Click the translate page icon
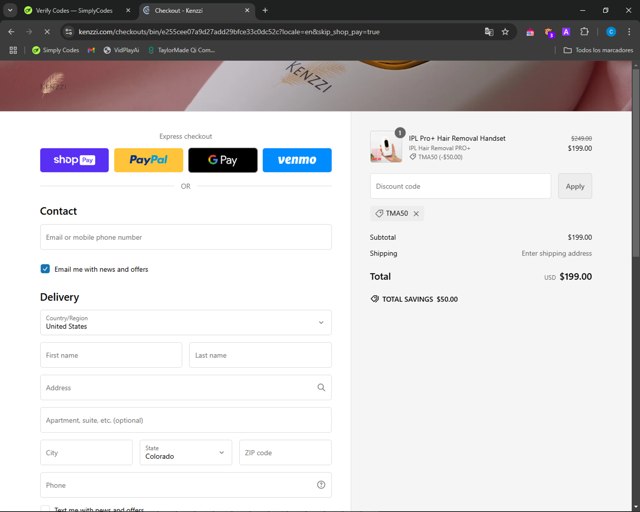The image size is (640, 512). 489,32
